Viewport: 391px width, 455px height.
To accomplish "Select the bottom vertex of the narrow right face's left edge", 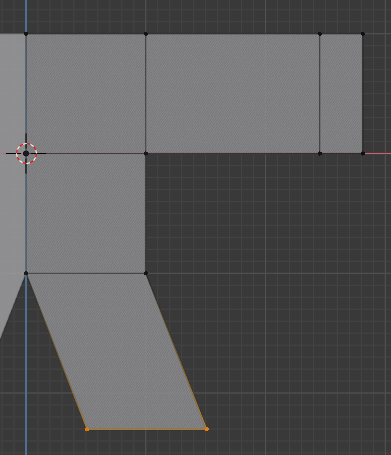I will click(x=320, y=154).
